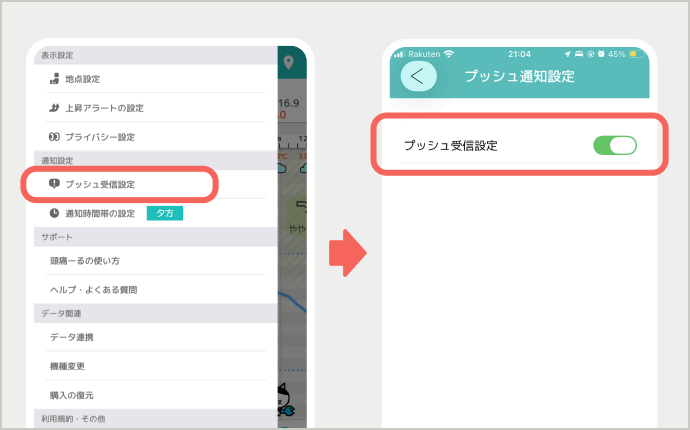Image resolution: width=690 pixels, height=430 pixels.
Task: Click the bed icon in the status bar
Action: click(x=579, y=54)
